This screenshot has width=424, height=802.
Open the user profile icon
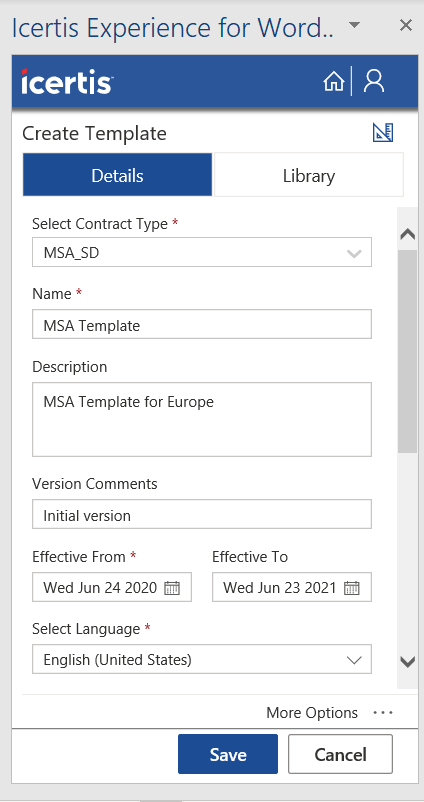coord(374,81)
